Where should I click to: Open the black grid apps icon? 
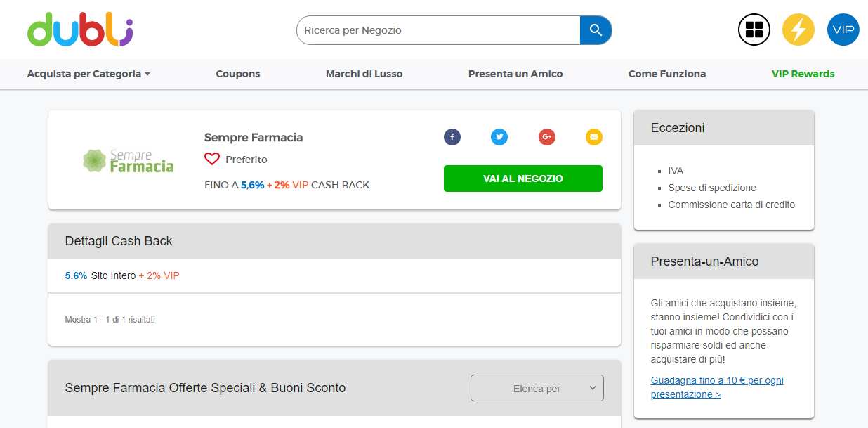(754, 30)
